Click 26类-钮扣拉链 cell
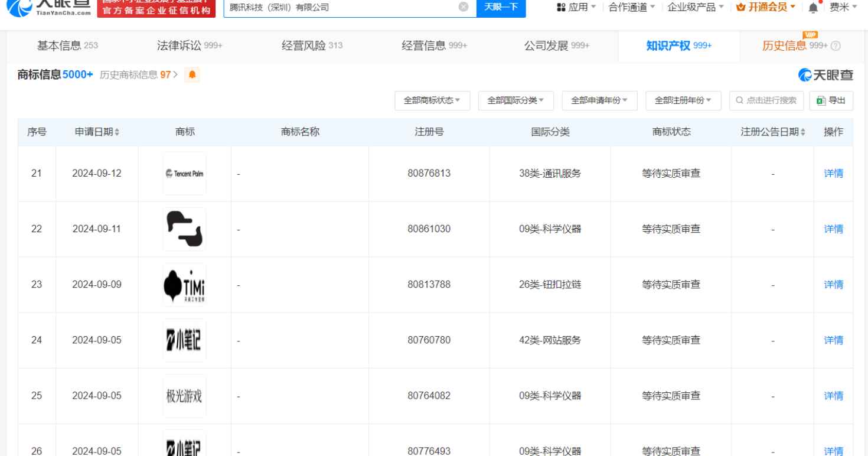 click(x=550, y=285)
